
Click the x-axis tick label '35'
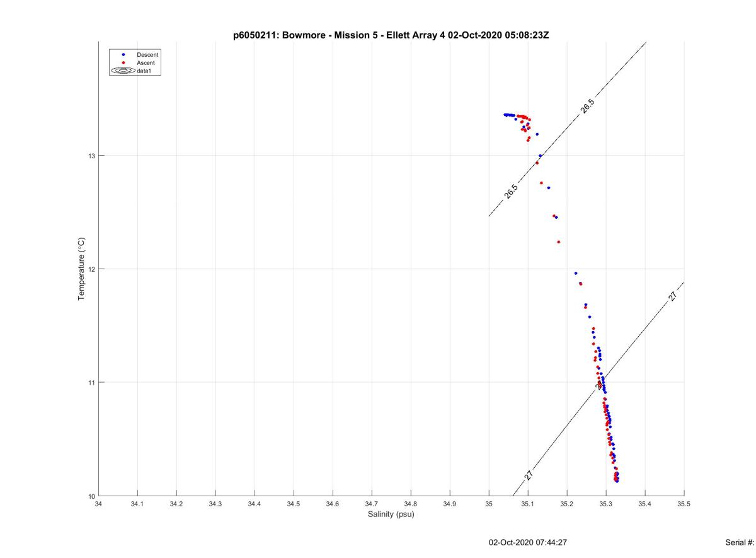489,504
